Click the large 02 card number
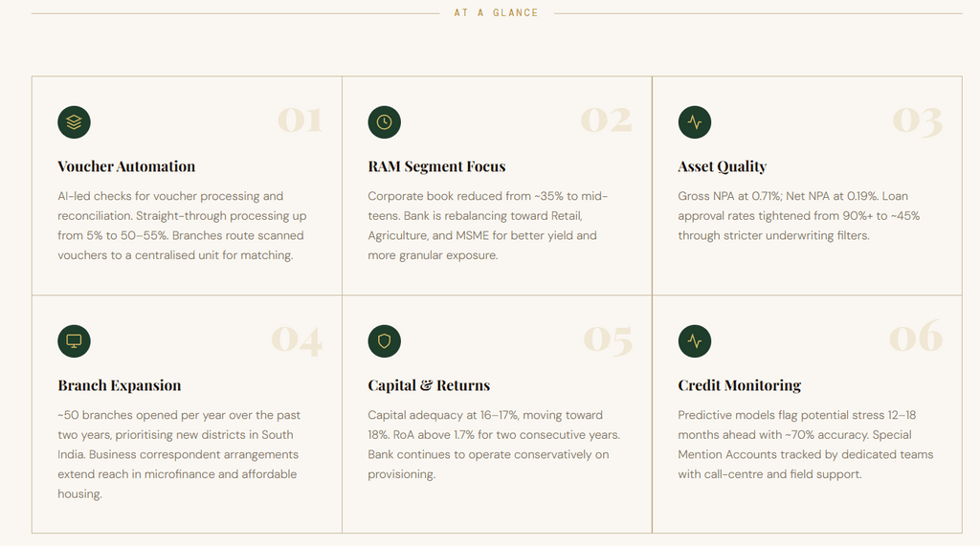The width and height of the screenshot is (980, 546). click(x=607, y=120)
